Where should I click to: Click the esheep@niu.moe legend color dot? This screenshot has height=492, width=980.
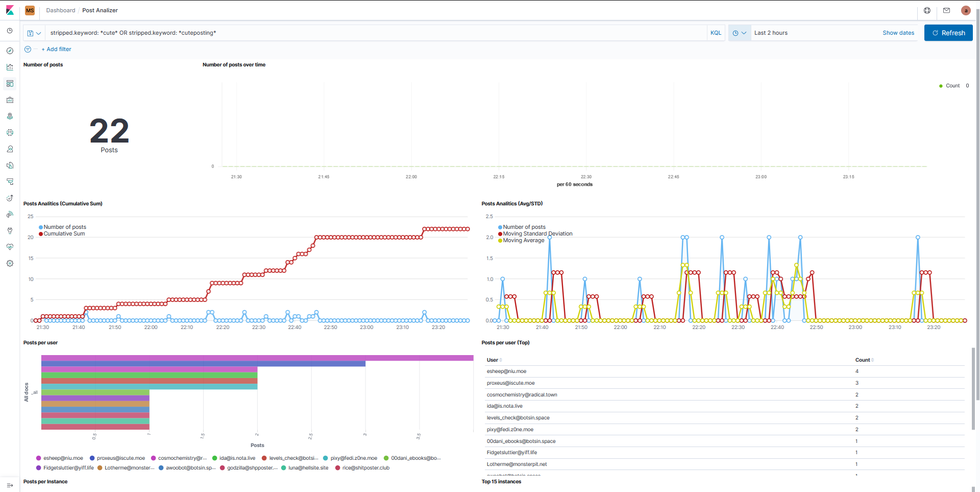tap(39, 458)
